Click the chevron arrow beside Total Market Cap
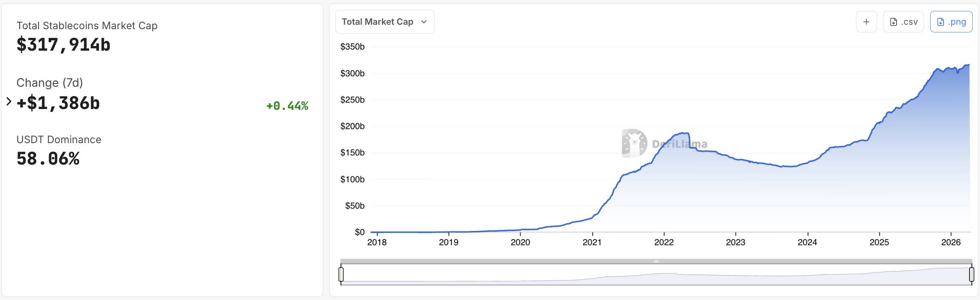The image size is (980, 300). click(x=424, y=22)
